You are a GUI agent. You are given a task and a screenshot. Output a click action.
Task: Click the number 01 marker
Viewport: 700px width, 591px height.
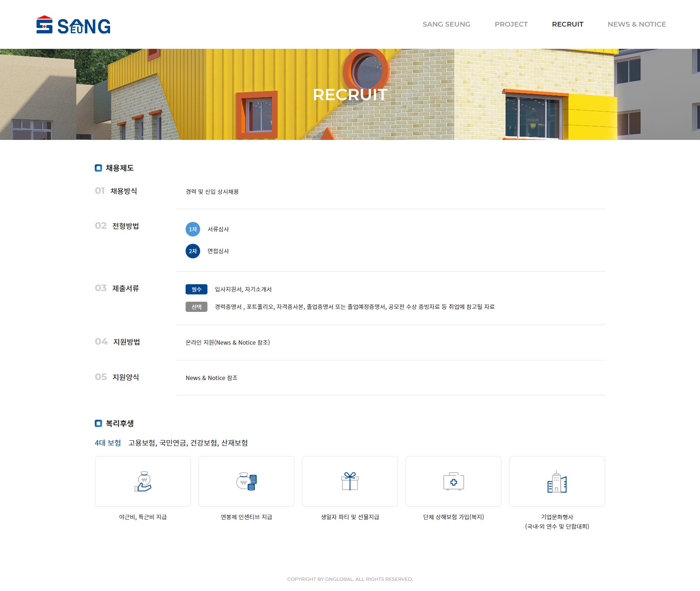click(x=100, y=191)
